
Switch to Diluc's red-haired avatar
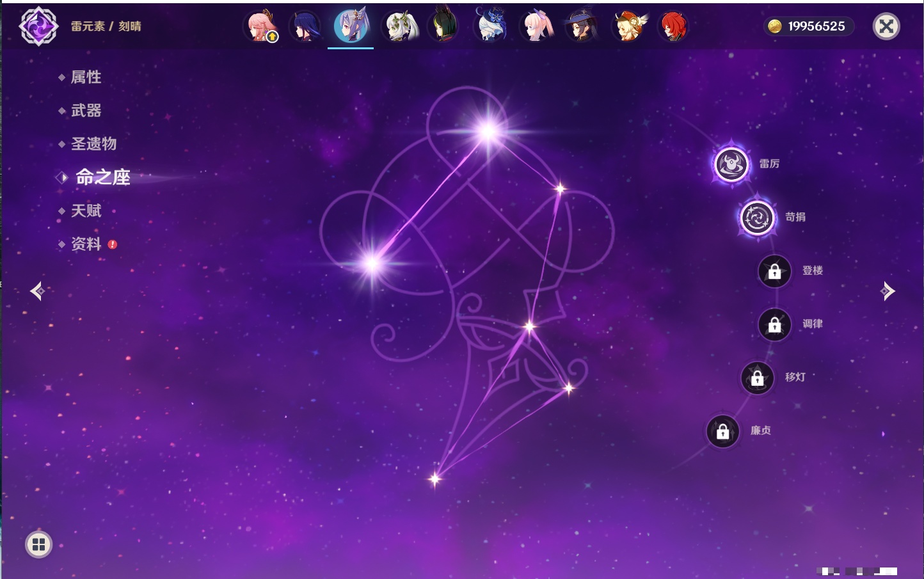(x=673, y=26)
